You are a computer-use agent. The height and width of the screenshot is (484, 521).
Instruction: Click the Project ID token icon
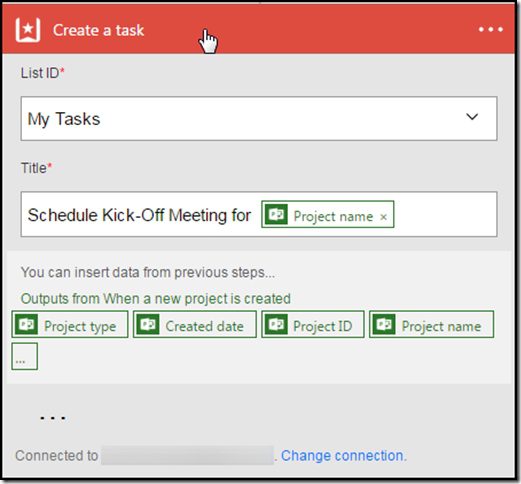coord(276,324)
